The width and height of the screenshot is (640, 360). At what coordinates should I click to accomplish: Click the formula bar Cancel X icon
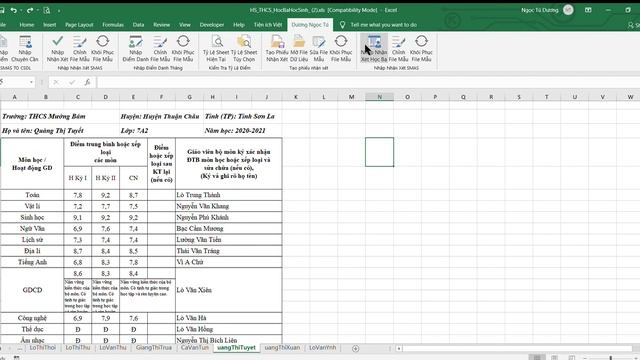56,82
